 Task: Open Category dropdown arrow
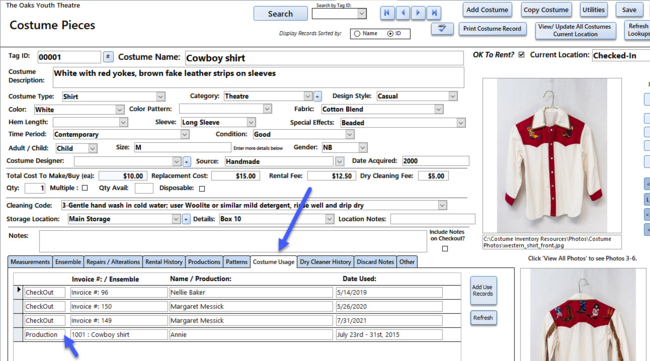pos(308,96)
